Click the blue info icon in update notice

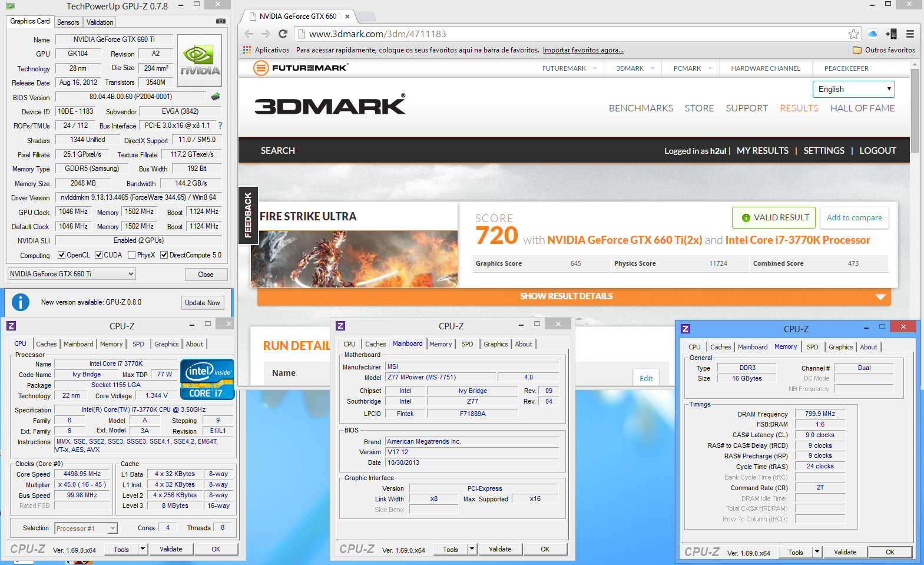(x=21, y=302)
